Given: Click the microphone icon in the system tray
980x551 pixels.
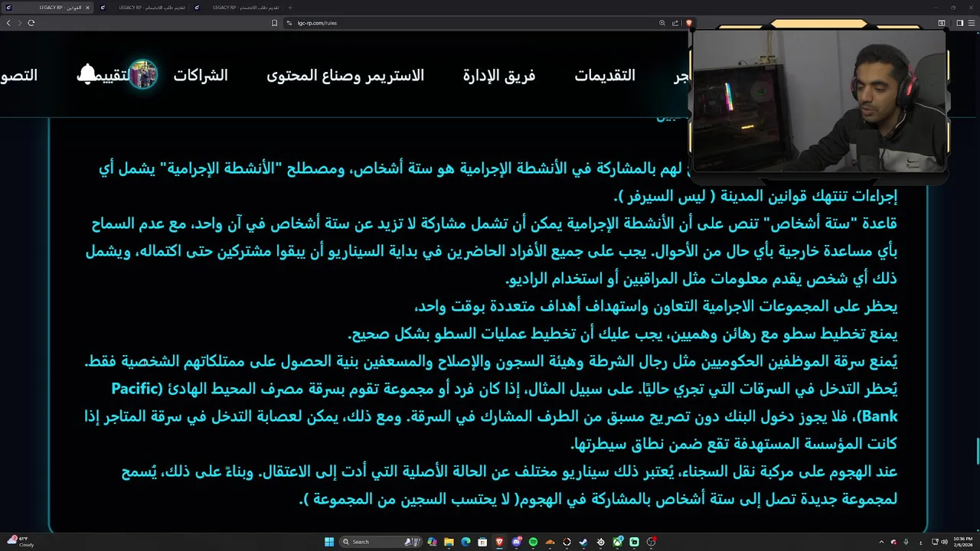Looking at the screenshot, I should pyautogui.click(x=906, y=542).
